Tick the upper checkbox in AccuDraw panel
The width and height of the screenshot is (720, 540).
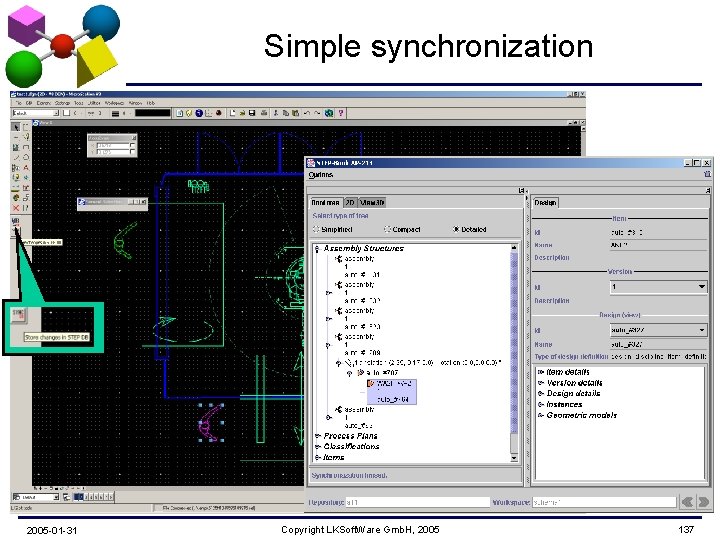tap(132, 146)
